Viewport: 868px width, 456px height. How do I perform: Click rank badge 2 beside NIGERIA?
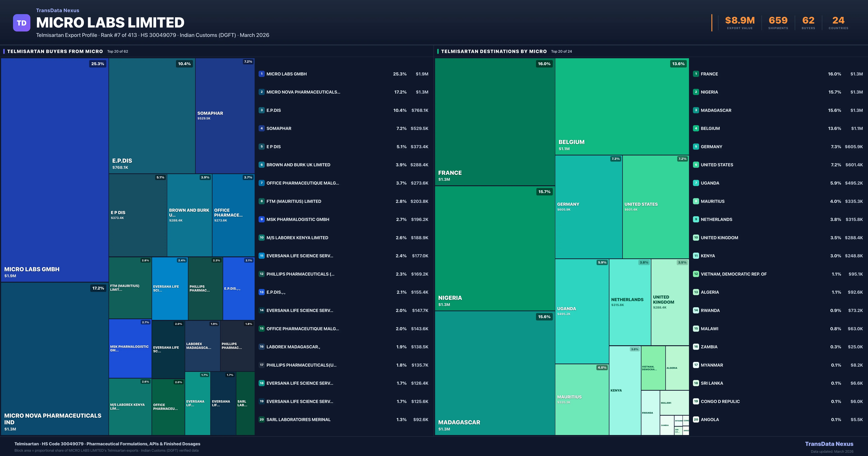696,92
